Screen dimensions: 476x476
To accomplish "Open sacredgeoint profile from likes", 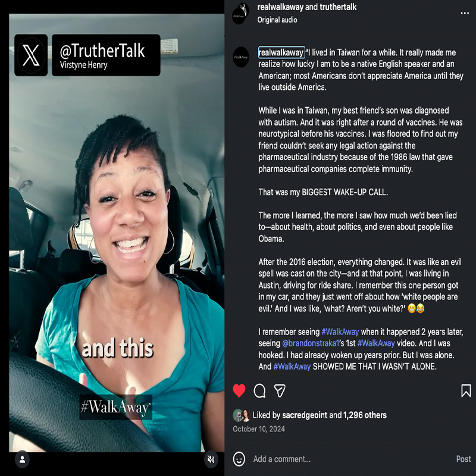I will click(305, 415).
